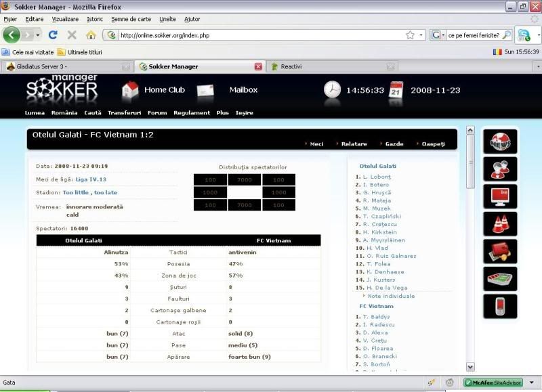Click the stadium icon in sidebar
The width and height of the screenshot is (542, 392).
[x=500, y=279]
